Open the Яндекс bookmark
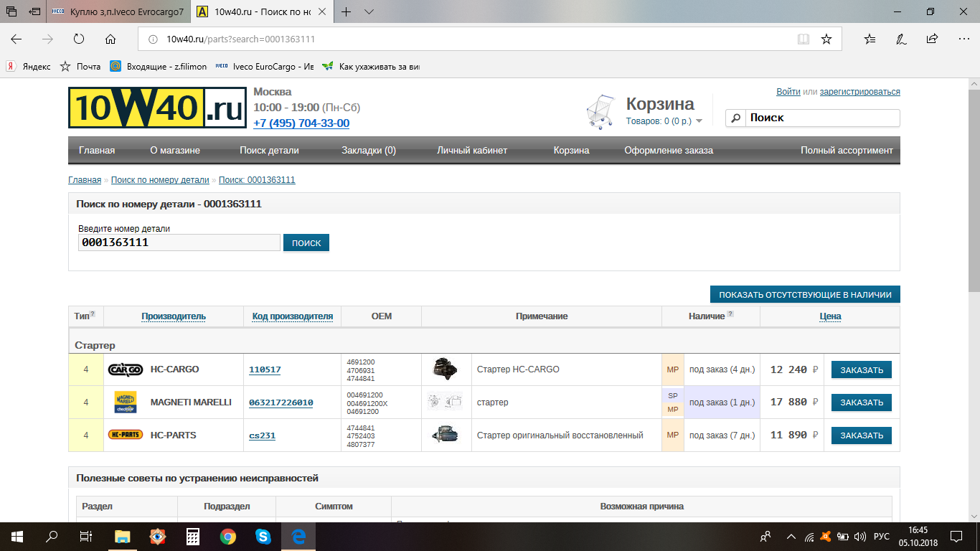Screen dimensions: 980x551 click(28, 66)
